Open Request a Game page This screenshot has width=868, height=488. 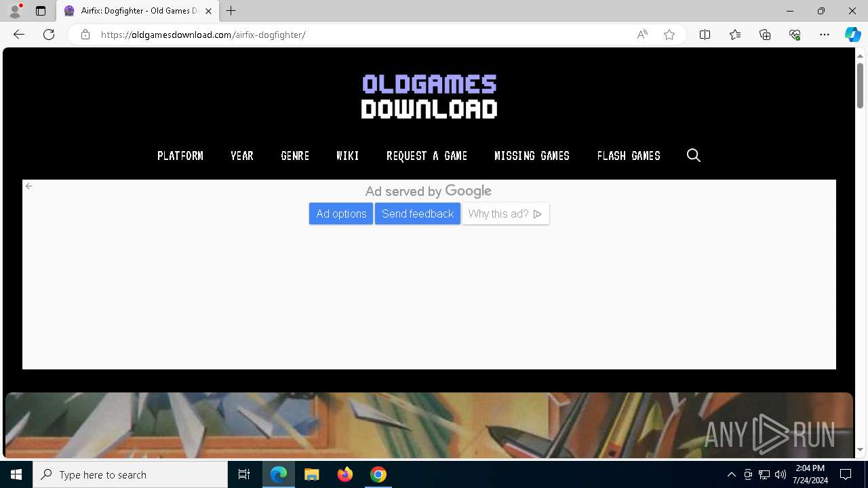pos(427,156)
